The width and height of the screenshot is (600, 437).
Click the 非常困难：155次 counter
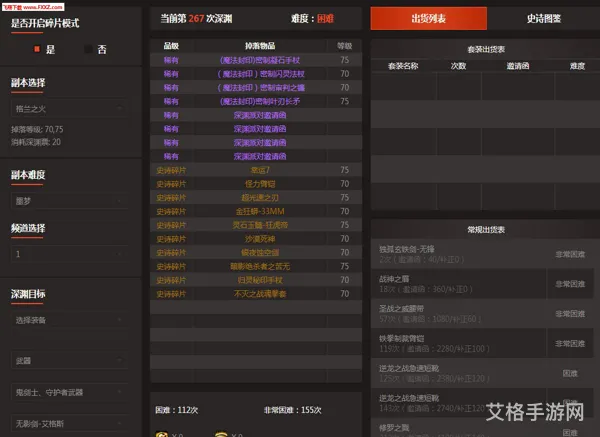click(x=293, y=410)
